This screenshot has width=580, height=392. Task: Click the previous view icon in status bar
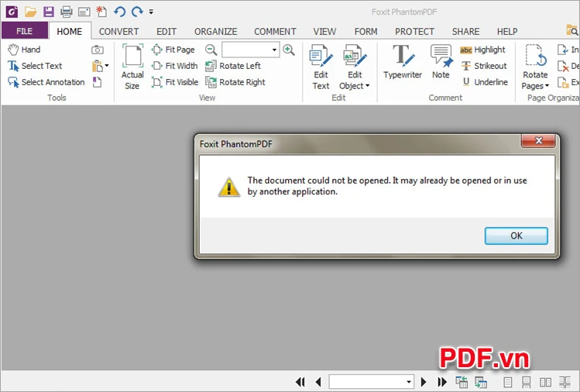(x=462, y=382)
